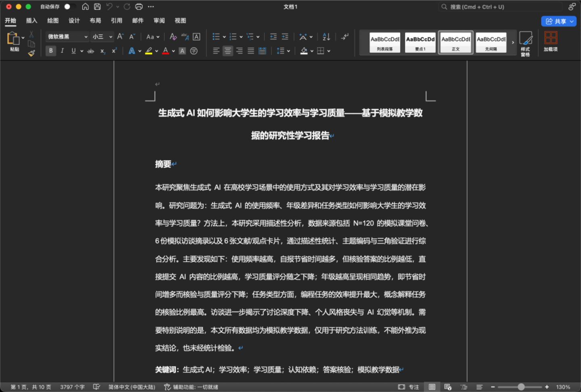Click the Character Shading gray A icon
581x392 pixels.
(182, 51)
